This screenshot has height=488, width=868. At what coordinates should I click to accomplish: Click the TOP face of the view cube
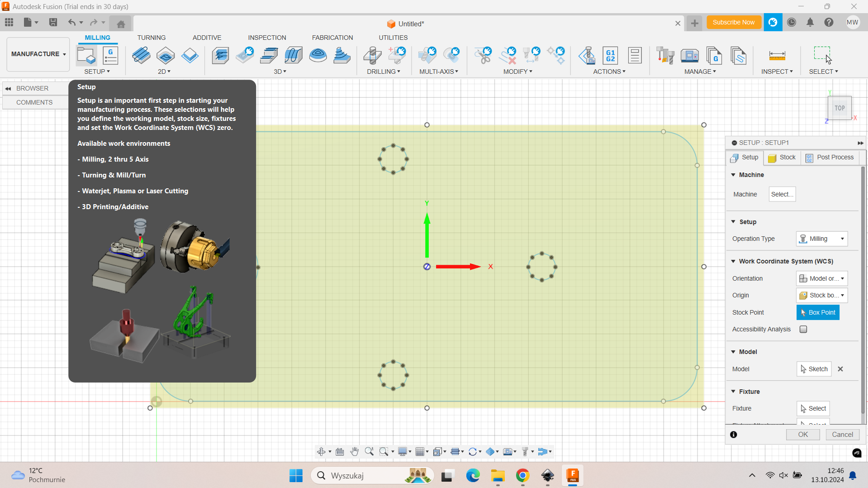[840, 108]
